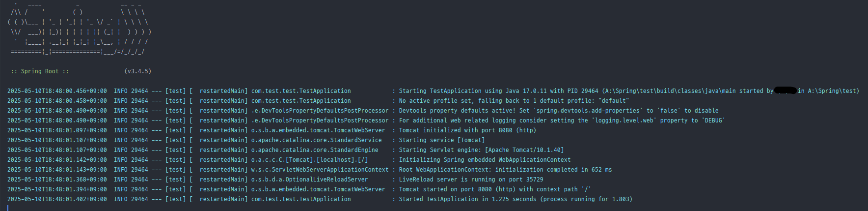Click the 'Starting service [Tomcat]' log message

click(x=442, y=140)
